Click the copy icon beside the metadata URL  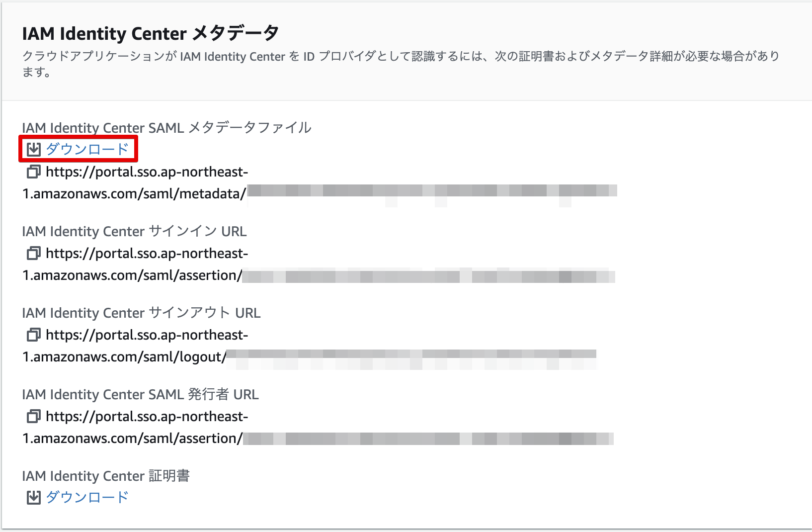coord(33,172)
